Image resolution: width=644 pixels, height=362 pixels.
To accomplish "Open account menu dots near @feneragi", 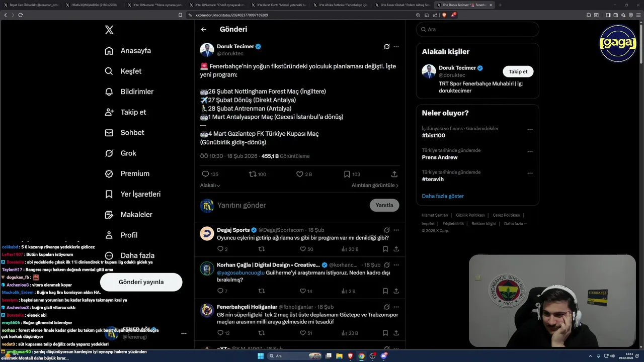I will (x=184, y=333).
